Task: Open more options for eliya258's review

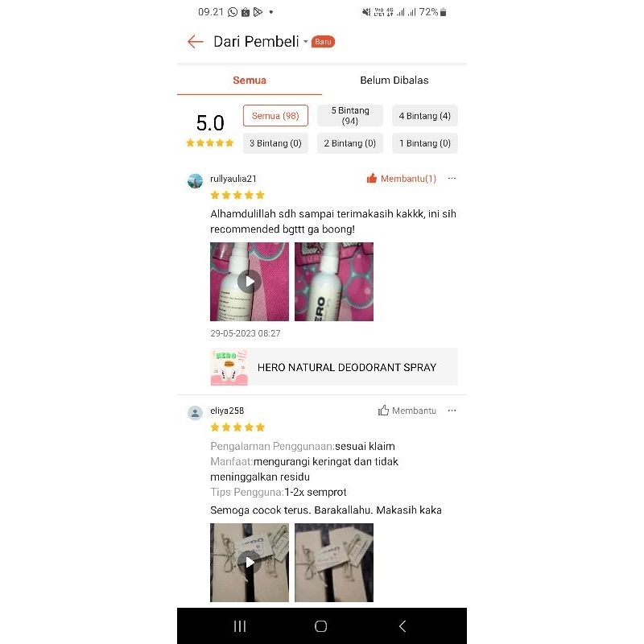Action: point(452,411)
